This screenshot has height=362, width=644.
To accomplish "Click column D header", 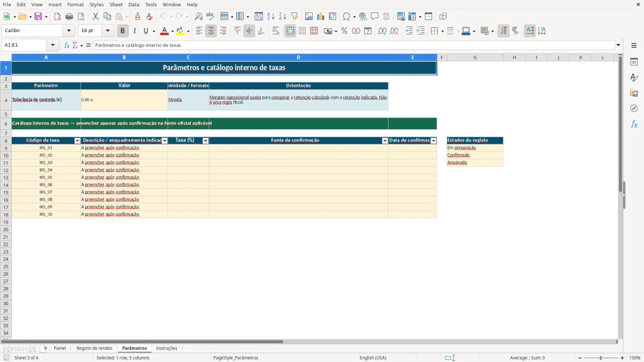I will point(298,57).
